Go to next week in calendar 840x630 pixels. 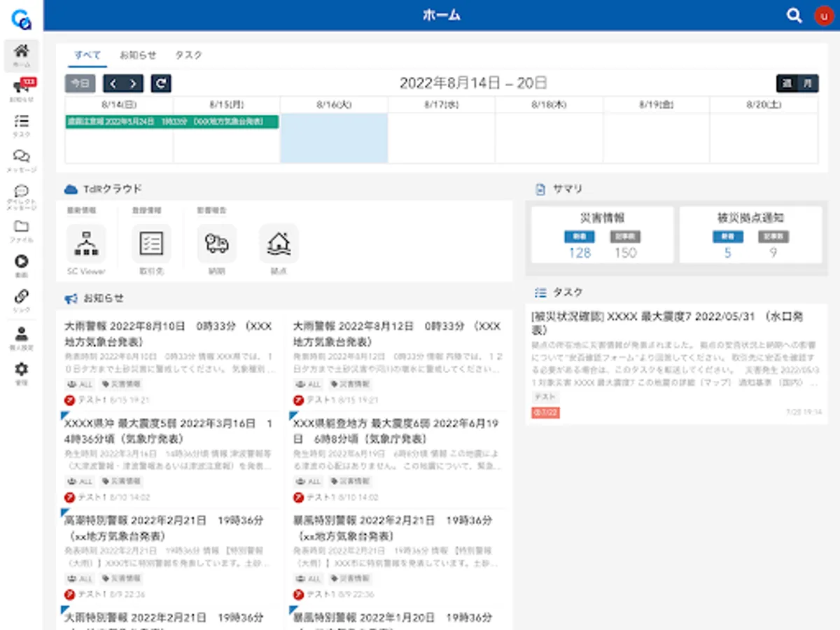click(133, 83)
